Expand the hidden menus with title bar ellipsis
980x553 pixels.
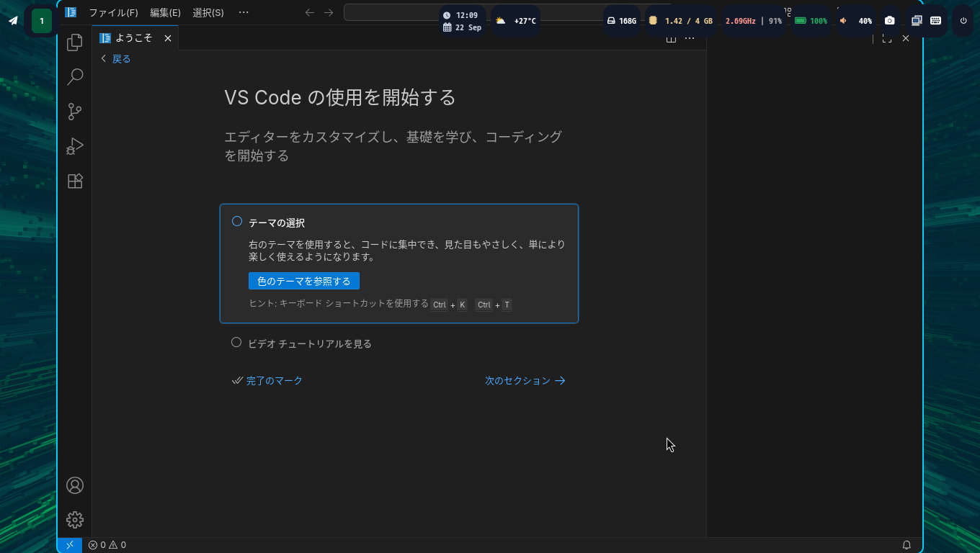pos(244,12)
